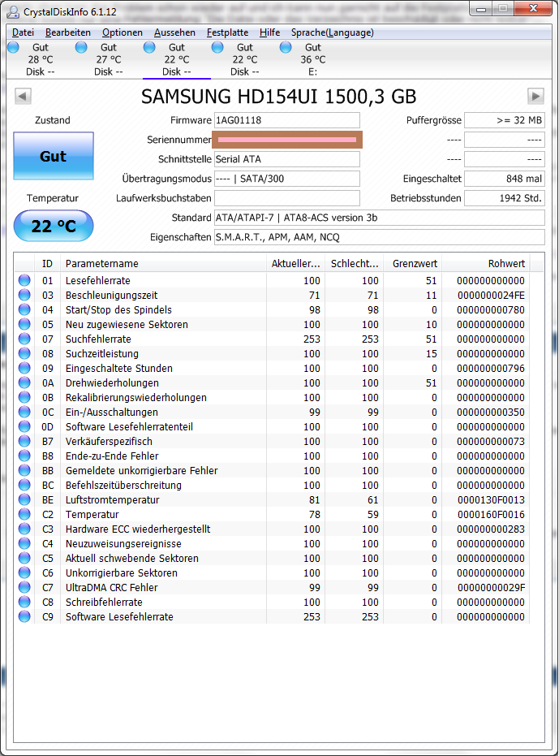Click status icon for Temperatur C2 row
Viewport: 559px width, 756px height.
pos(24,514)
